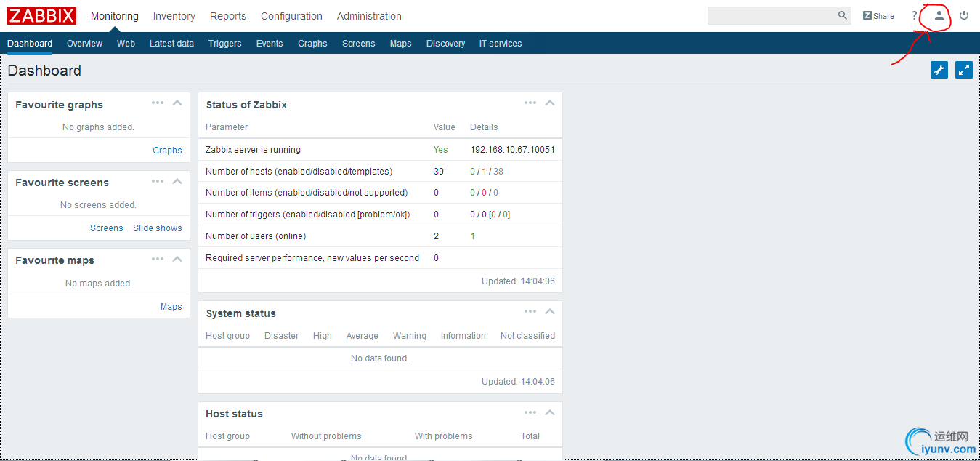
Task: Open the Screens submenu tab
Action: pyautogui.click(x=359, y=44)
